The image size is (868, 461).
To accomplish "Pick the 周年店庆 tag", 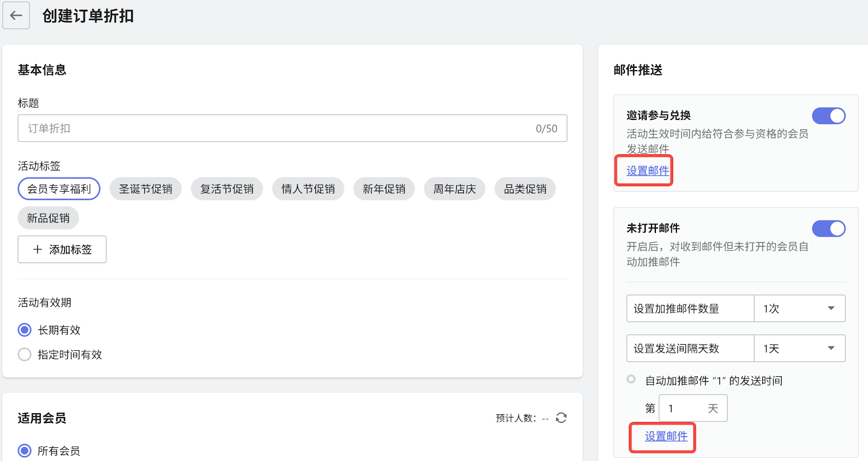I will coord(455,189).
